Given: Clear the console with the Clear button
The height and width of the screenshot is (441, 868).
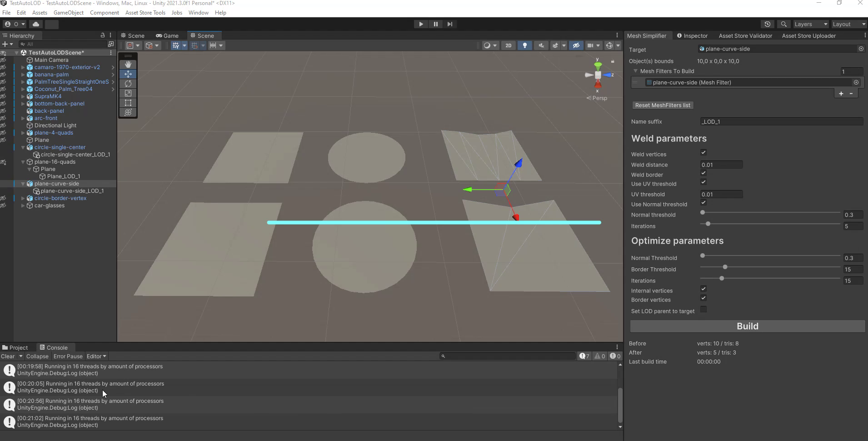Looking at the screenshot, I should coord(8,356).
